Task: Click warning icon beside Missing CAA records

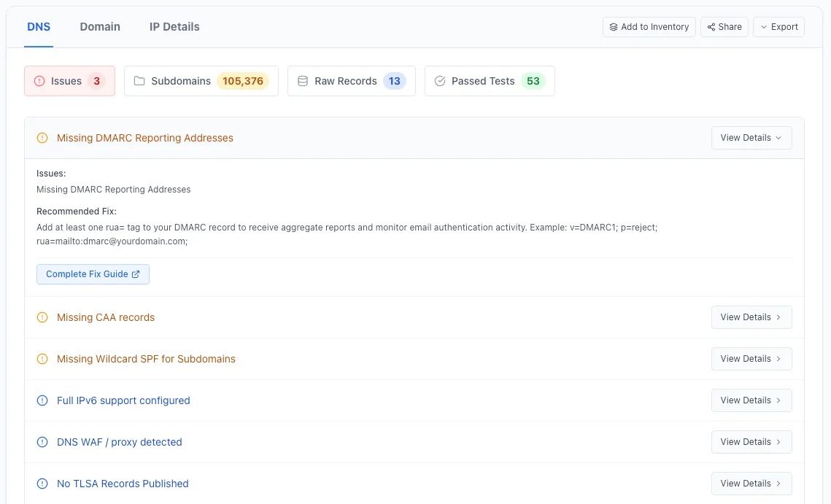Action: 42,317
